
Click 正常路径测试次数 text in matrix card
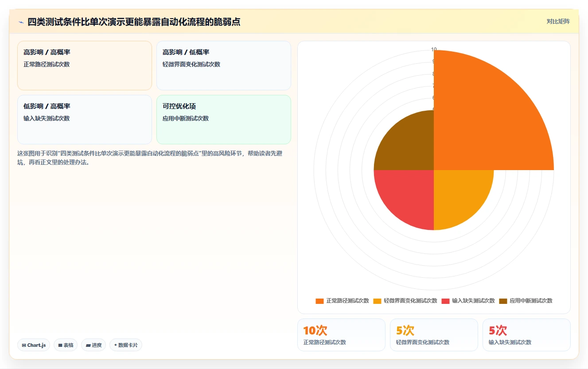coord(47,64)
